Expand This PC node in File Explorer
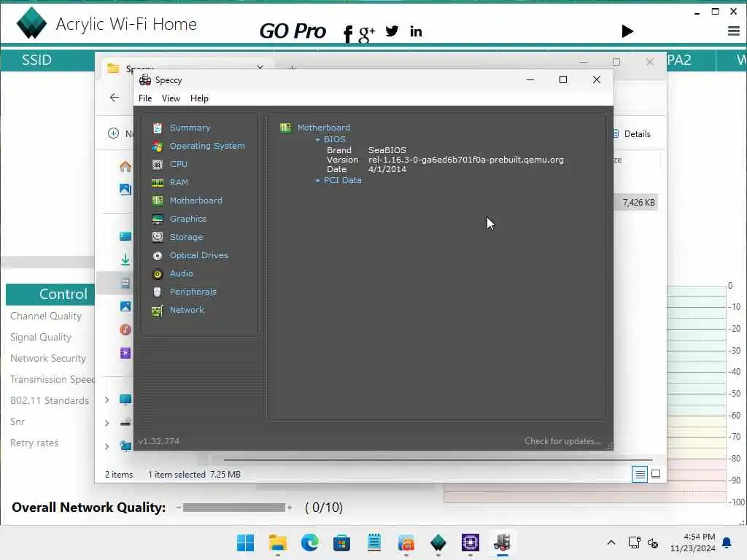This screenshot has width=747, height=560. point(107,400)
